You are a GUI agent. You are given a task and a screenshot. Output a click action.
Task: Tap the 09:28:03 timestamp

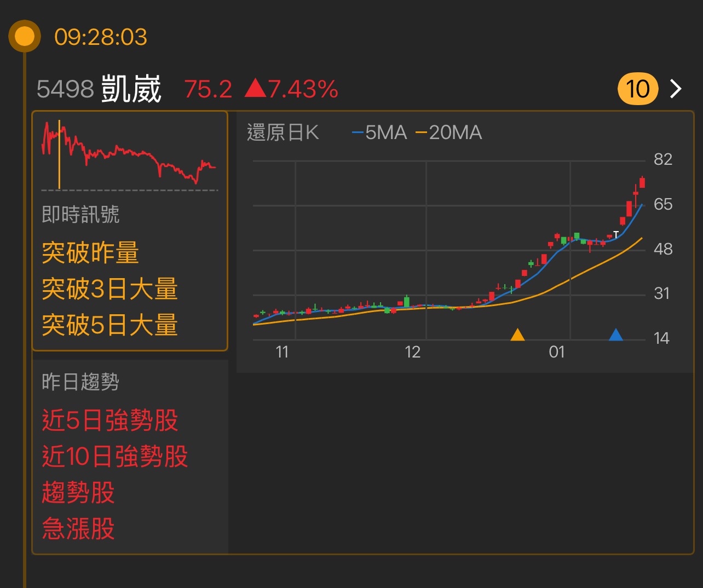(x=101, y=37)
